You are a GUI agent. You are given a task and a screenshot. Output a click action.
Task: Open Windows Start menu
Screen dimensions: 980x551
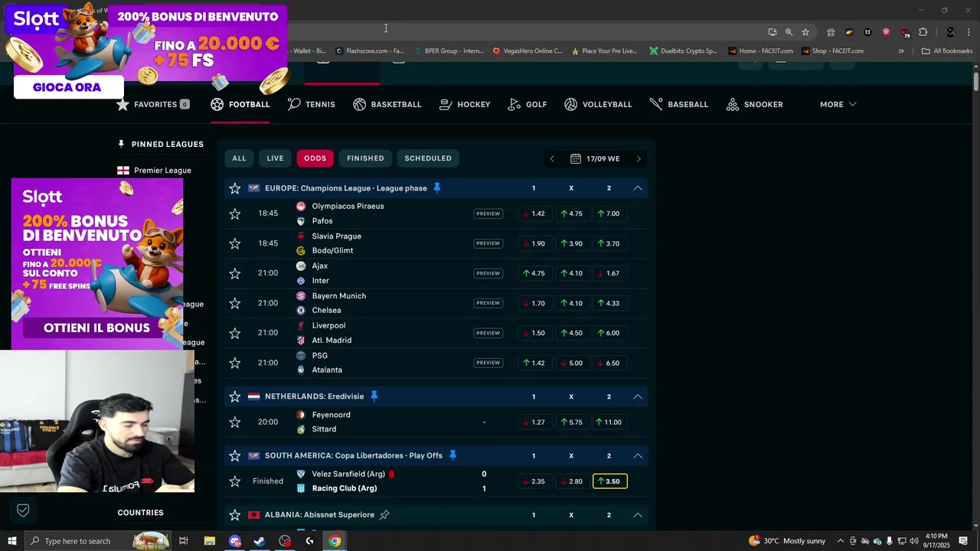coord(11,541)
